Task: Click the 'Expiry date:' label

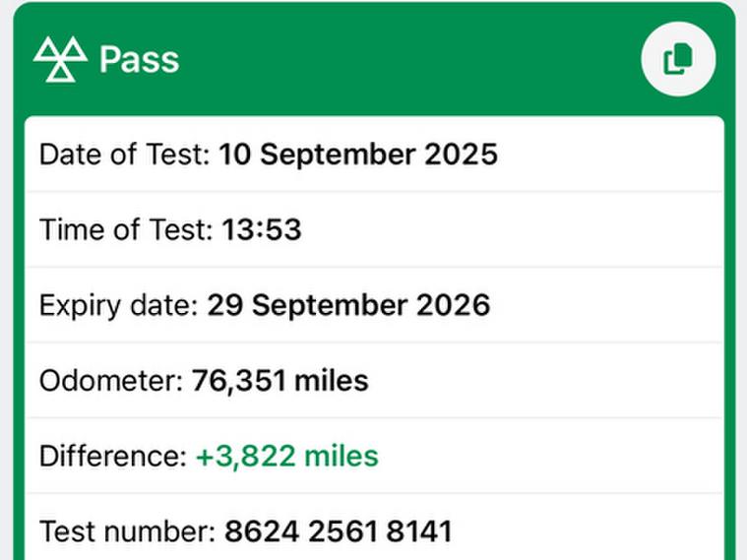Action: click(x=119, y=305)
